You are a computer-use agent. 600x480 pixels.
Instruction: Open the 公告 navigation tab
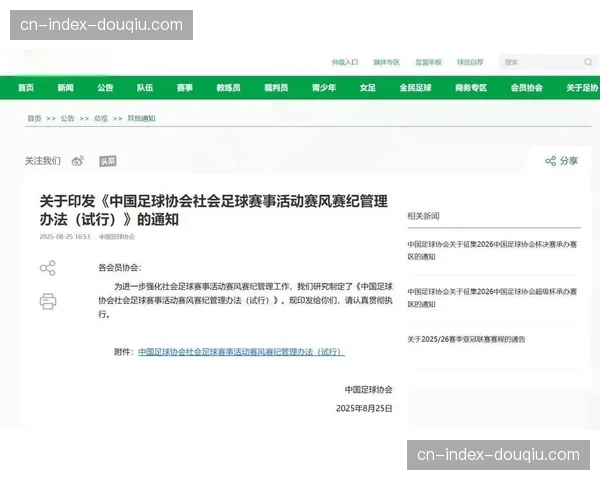105,88
